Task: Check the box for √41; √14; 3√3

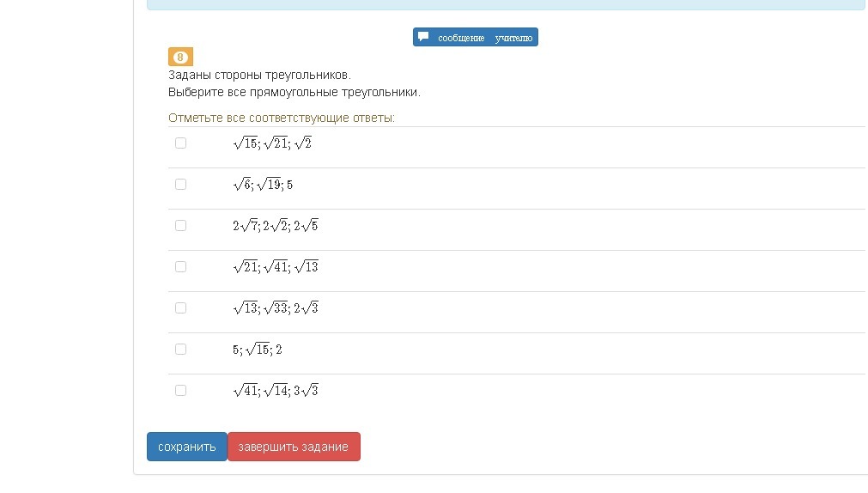Action: (x=180, y=390)
